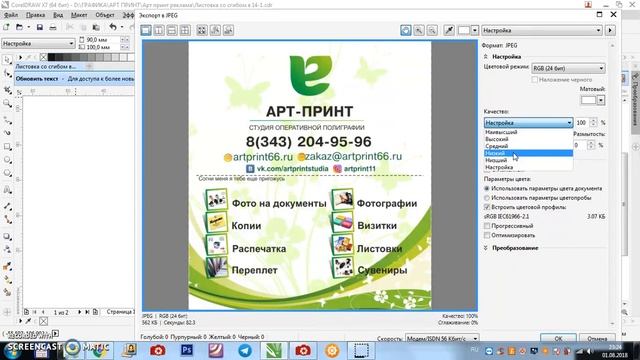Open the color mode RGB (24 bit) dropdown
640x360 pixels.
(x=568, y=68)
